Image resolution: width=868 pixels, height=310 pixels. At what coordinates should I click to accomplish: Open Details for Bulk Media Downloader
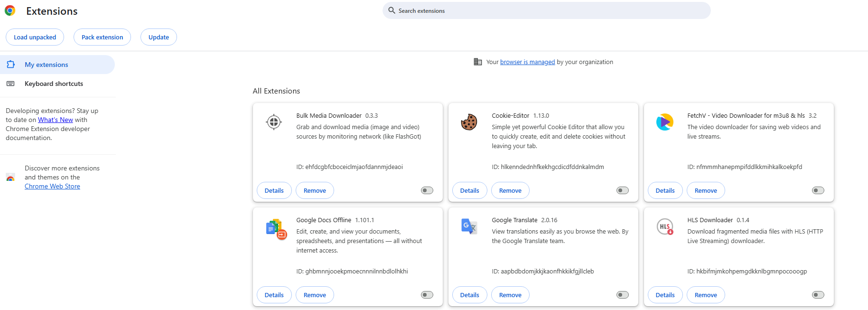(x=274, y=190)
